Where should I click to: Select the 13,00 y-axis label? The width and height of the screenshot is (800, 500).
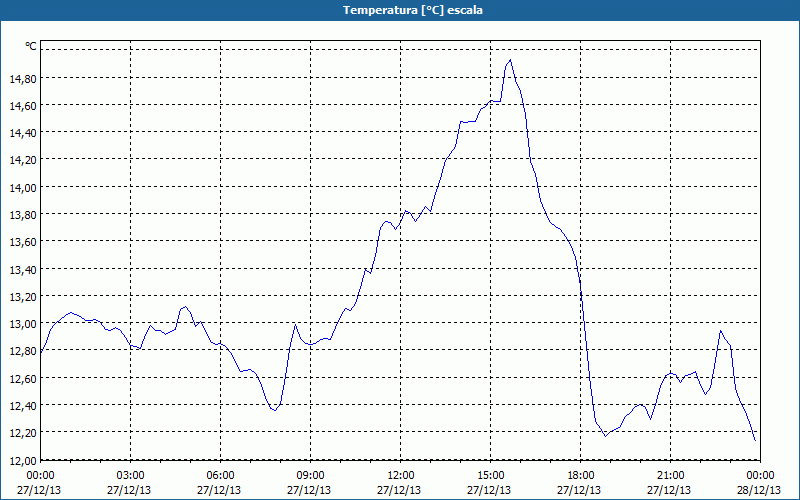coord(22,324)
